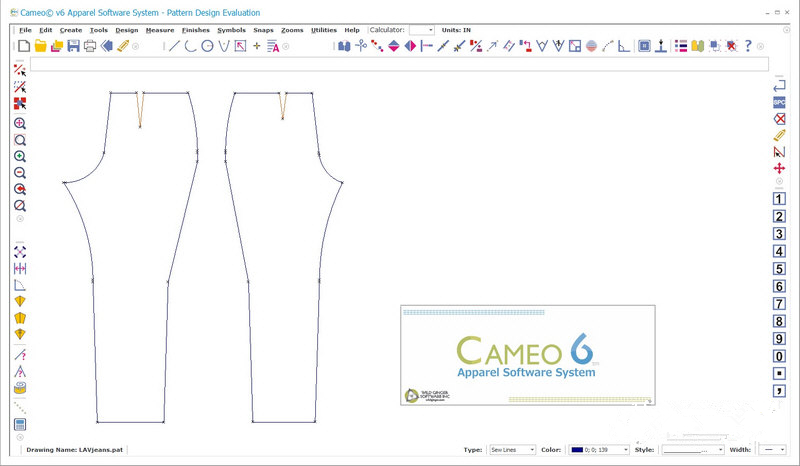The image size is (800, 466).
Task: Click the blue double-arrow undo icon
Action: [107, 46]
